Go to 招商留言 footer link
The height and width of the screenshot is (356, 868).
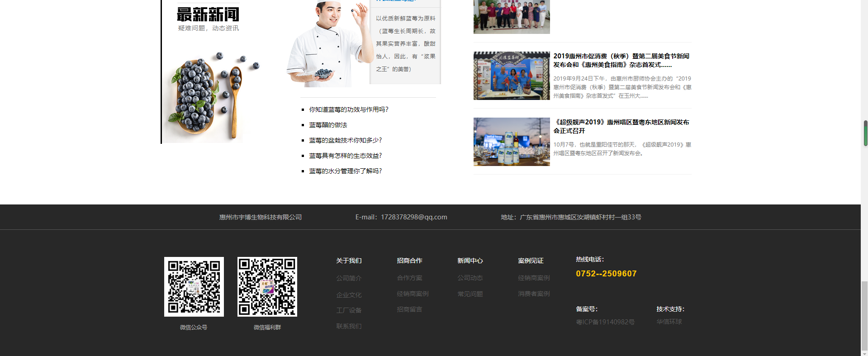coord(409,309)
